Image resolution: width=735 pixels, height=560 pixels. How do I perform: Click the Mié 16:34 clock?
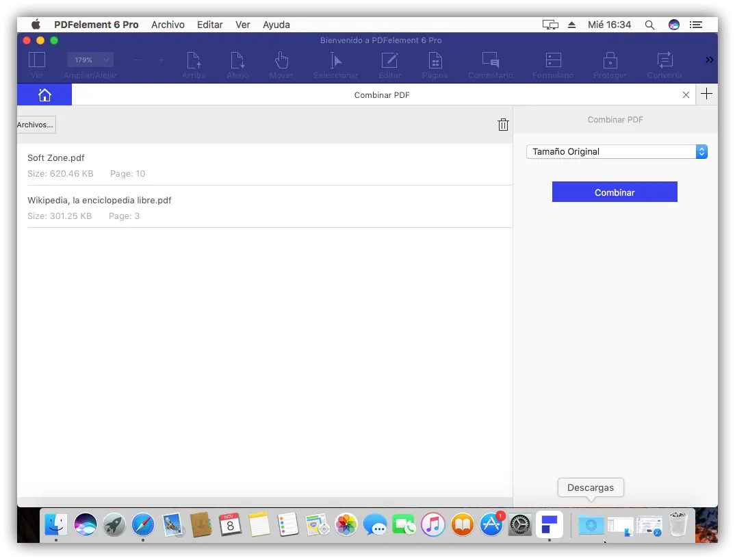(609, 25)
